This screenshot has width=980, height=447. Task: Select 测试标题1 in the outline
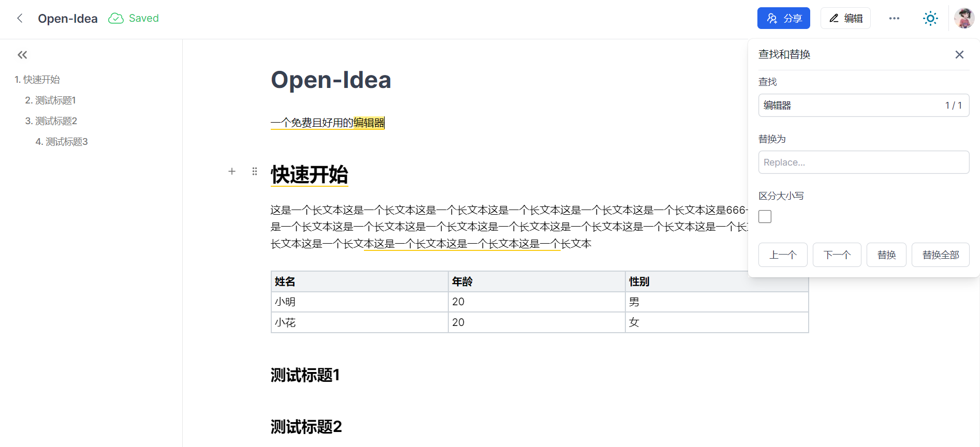click(x=51, y=100)
